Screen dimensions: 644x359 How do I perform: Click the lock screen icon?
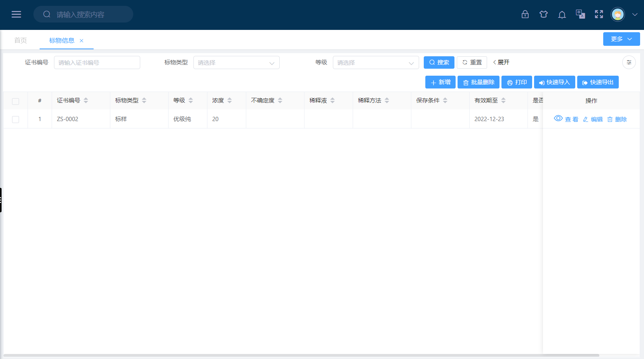click(525, 14)
